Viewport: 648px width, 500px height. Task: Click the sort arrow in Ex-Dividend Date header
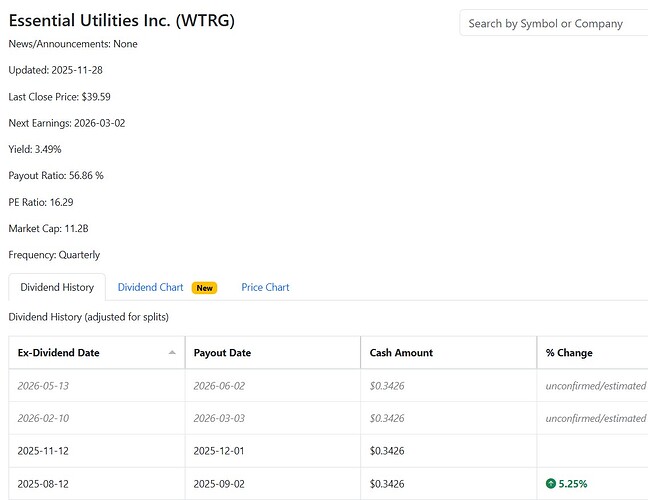click(172, 353)
